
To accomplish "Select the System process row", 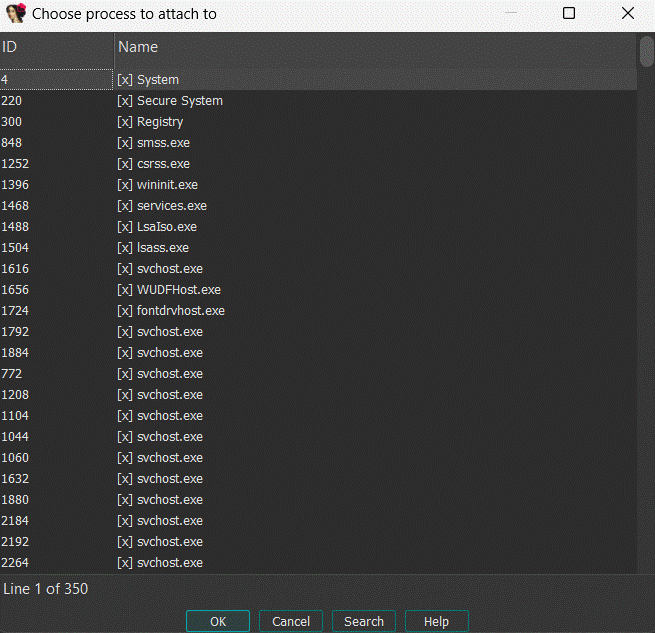I will coord(157,80).
